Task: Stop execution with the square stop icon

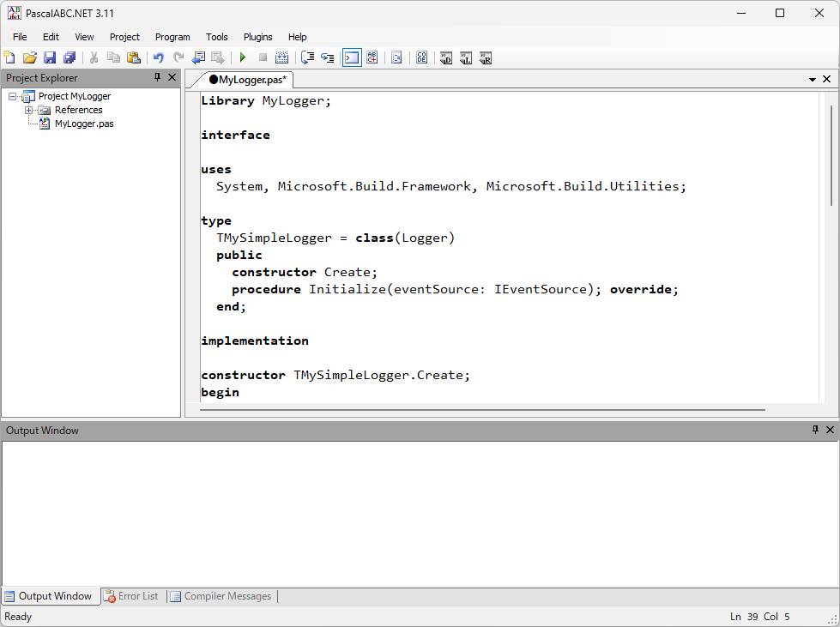Action: pos(263,57)
